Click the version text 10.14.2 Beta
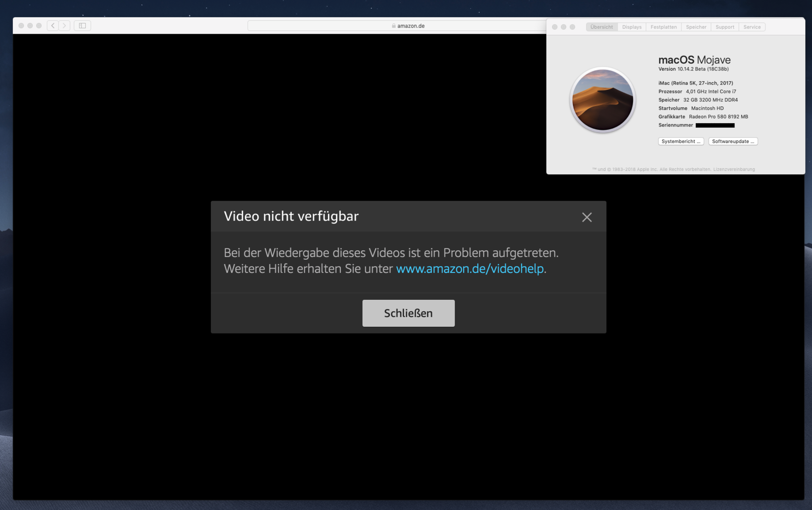Image resolution: width=812 pixels, height=510 pixels. click(x=693, y=69)
